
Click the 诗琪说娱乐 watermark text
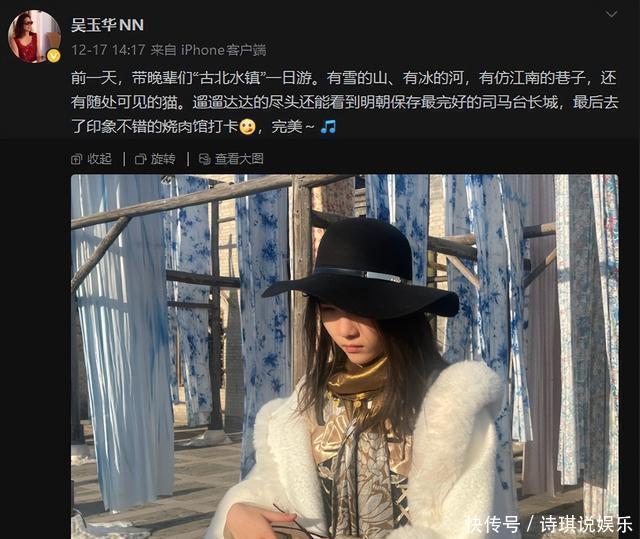(x=586, y=524)
